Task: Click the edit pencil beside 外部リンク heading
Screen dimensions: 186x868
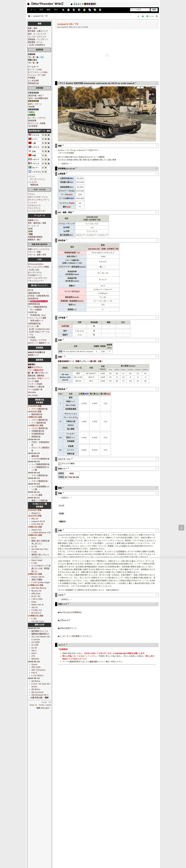Action: point(69,604)
